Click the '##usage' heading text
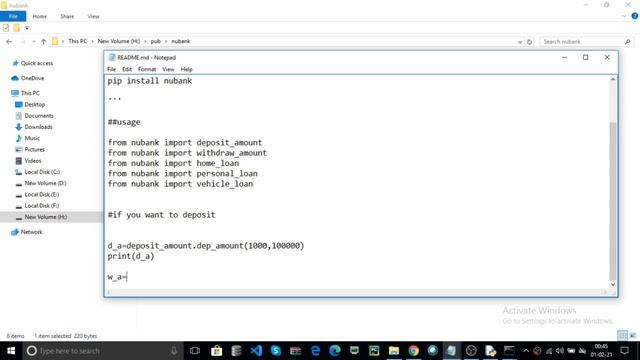 (x=124, y=122)
